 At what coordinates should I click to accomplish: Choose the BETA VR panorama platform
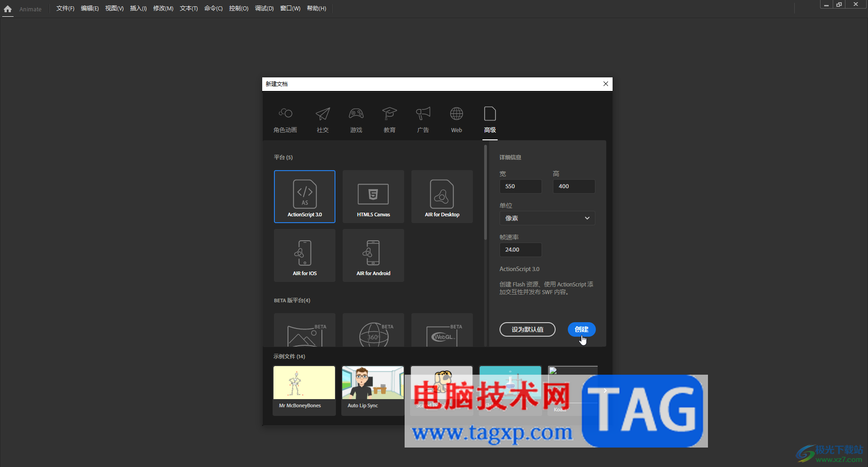(305, 330)
